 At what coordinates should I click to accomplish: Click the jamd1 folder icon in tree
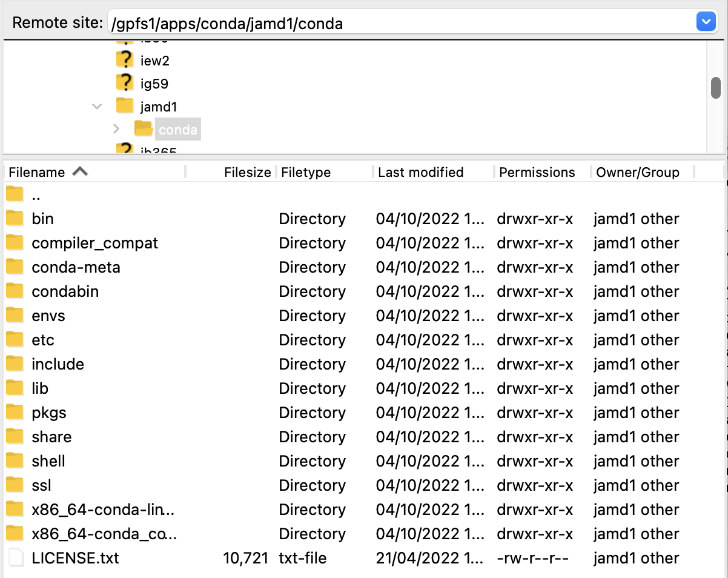pyautogui.click(x=125, y=105)
